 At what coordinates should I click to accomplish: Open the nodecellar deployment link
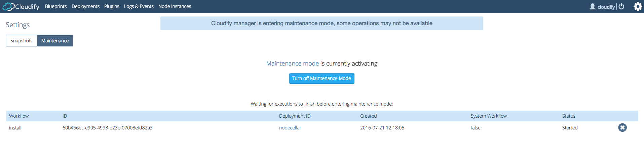(290, 128)
